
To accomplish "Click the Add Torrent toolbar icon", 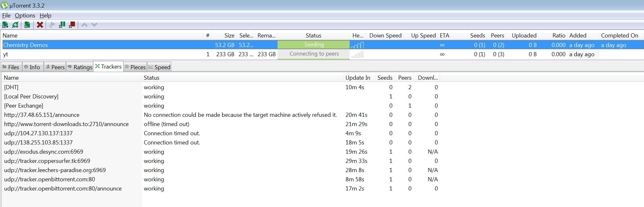I will point(5,25).
